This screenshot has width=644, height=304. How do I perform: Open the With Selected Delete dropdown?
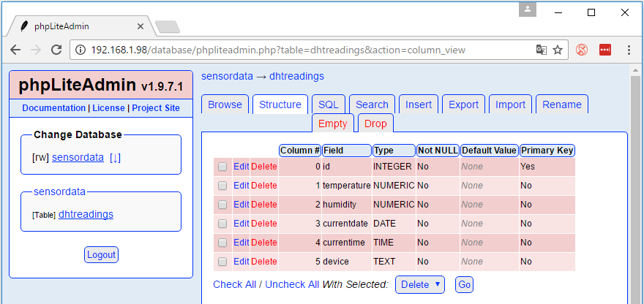click(420, 285)
